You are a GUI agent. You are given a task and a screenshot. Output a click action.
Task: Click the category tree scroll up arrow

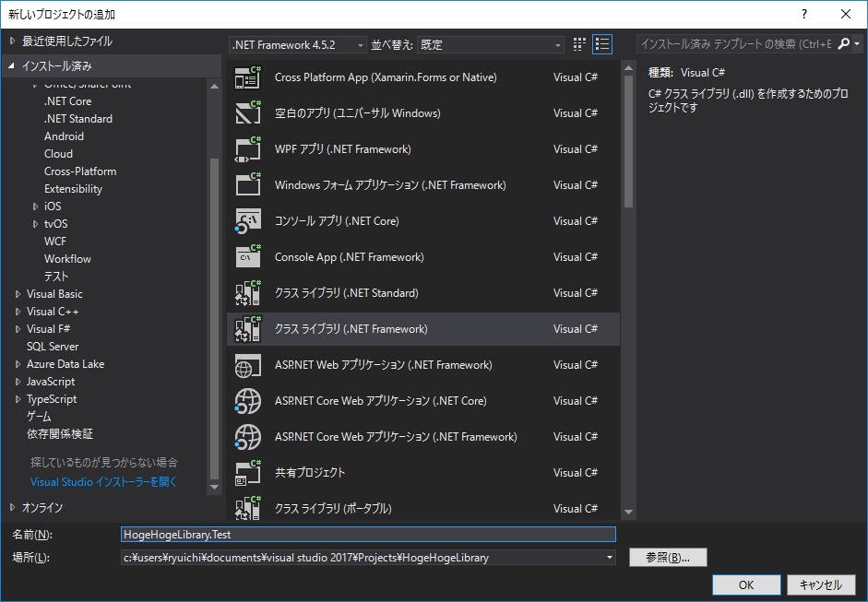214,87
